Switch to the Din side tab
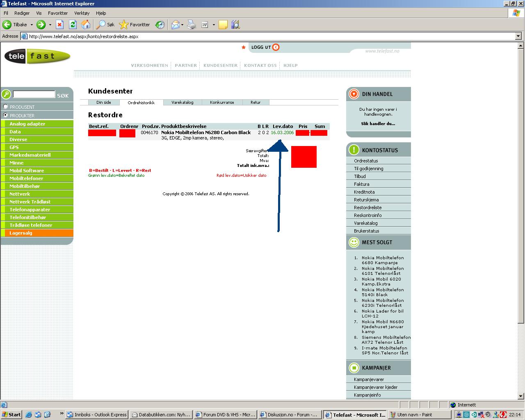This screenshot has width=525, height=420. coord(104,102)
